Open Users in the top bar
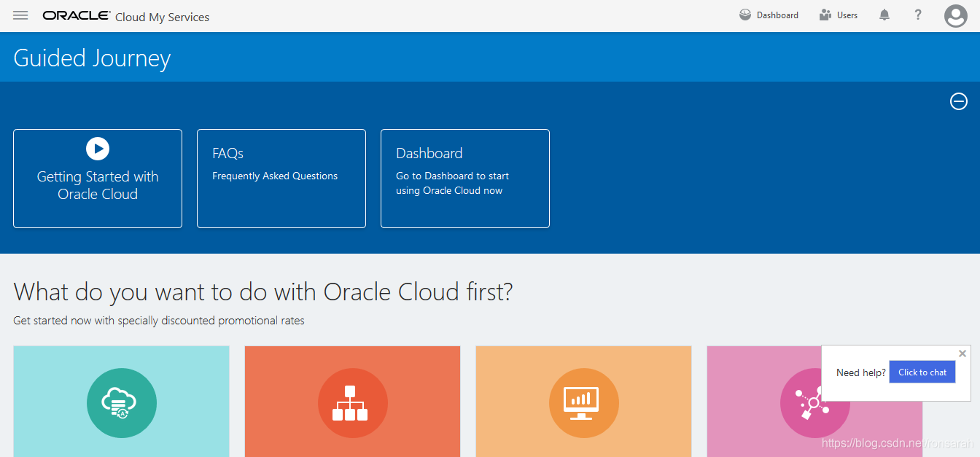 click(x=839, y=15)
